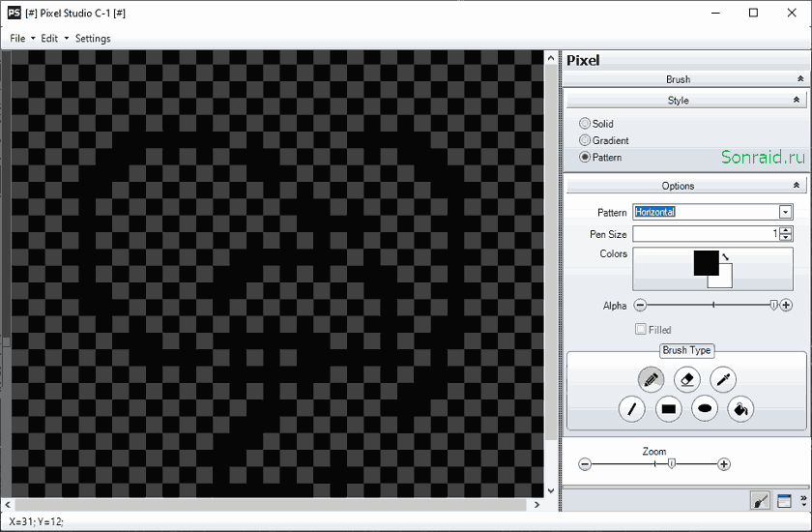Click the Horizontal pattern text field
812x532 pixels.
click(706, 212)
